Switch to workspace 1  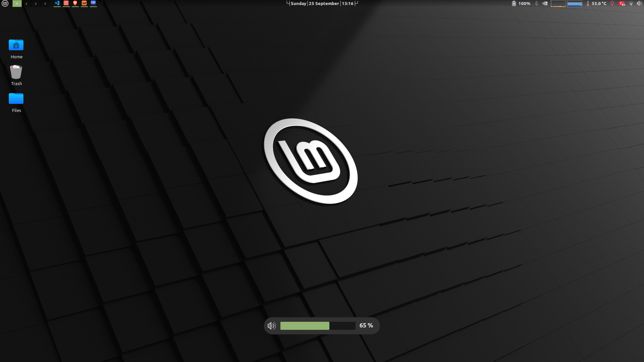17,3
